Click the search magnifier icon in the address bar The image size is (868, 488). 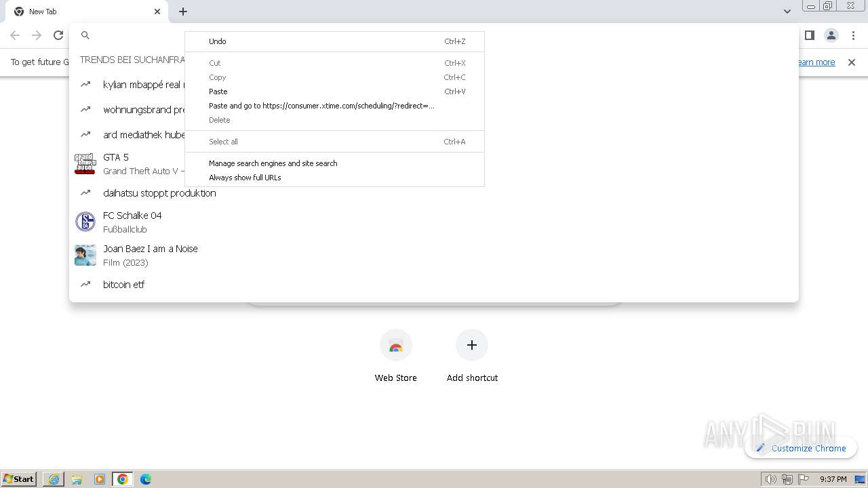pyautogui.click(x=85, y=35)
